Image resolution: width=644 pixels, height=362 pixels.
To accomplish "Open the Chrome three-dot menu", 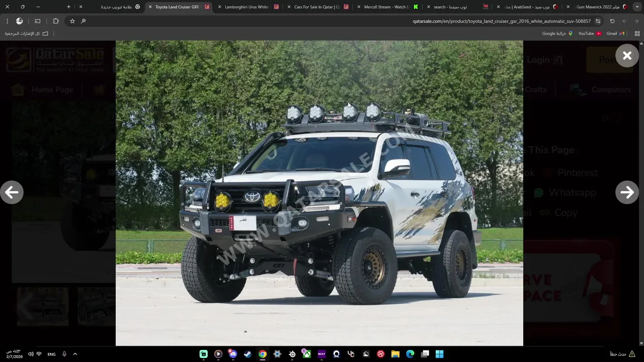I will [x=7, y=21].
